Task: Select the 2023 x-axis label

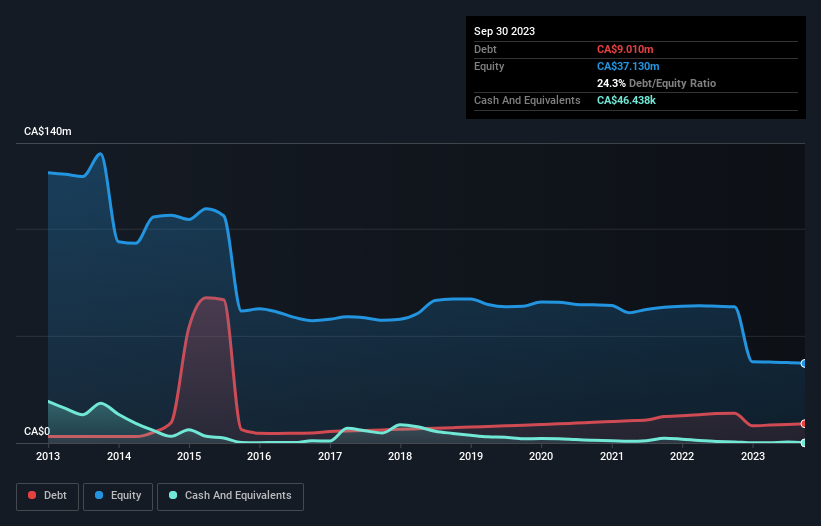Action: tap(753, 456)
